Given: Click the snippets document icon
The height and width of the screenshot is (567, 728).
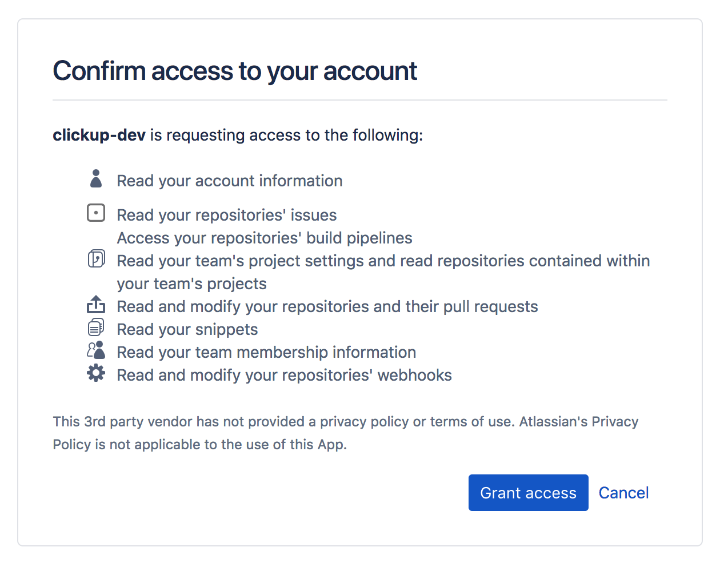Looking at the screenshot, I should click(x=96, y=328).
